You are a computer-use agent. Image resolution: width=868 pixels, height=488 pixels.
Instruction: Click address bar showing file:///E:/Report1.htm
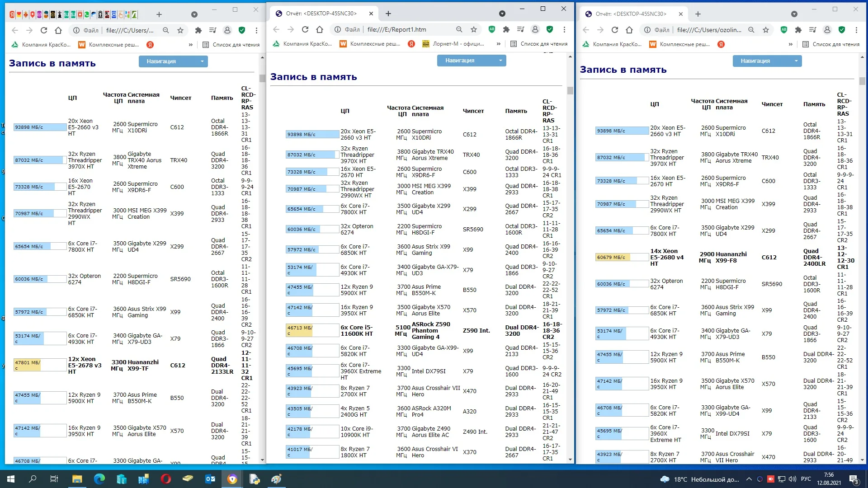(396, 29)
